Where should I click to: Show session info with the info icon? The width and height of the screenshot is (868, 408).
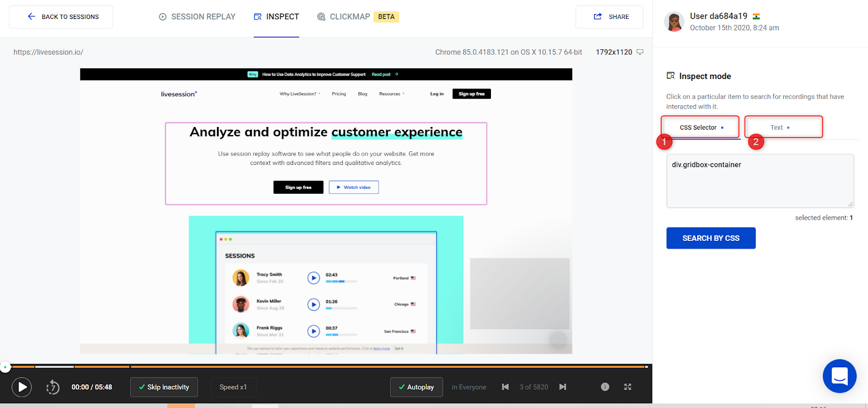tap(605, 387)
